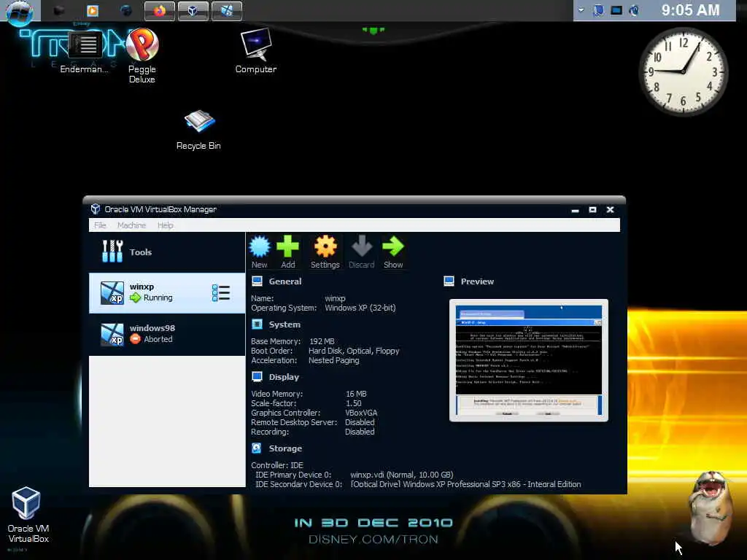Screen dimensions: 747x560
Task: Click the winxp VM taskbar button
Action: pyautogui.click(x=227, y=11)
